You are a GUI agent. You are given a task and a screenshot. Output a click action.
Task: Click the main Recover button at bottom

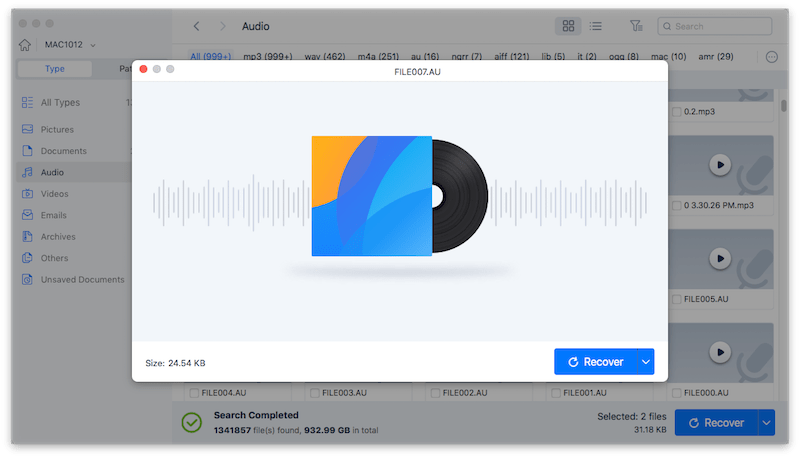click(716, 422)
